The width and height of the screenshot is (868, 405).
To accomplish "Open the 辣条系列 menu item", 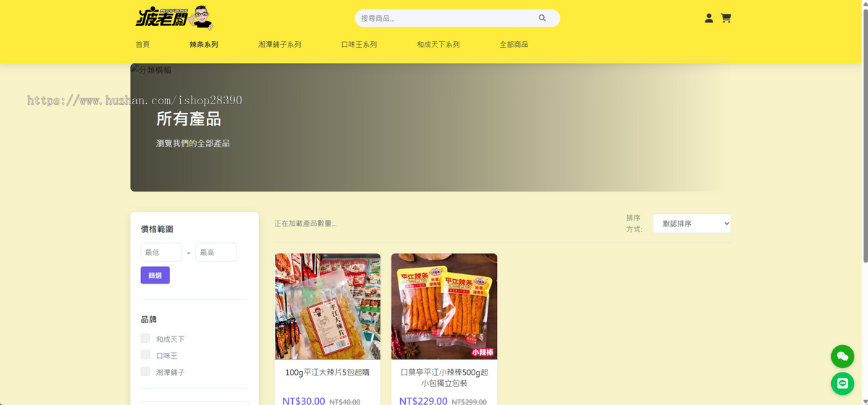I will point(204,45).
